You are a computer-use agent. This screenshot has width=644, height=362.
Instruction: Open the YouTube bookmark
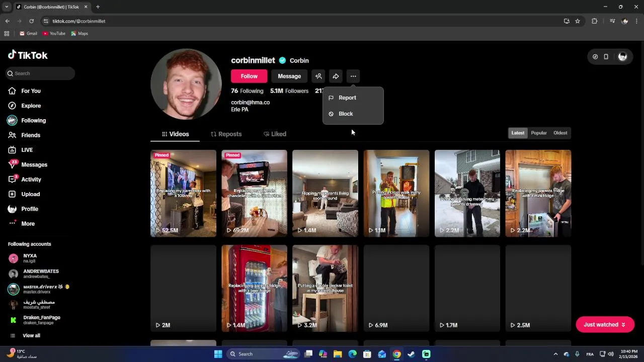pyautogui.click(x=54, y=34)
